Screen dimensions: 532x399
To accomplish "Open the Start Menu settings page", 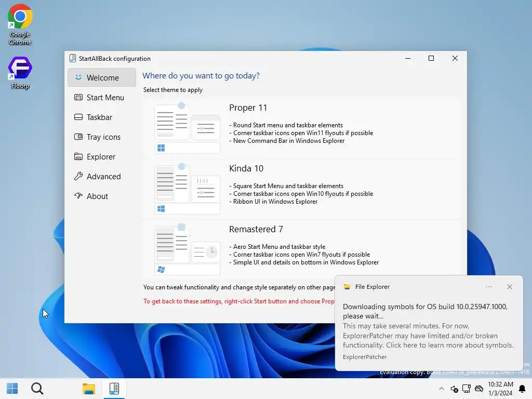I will point(102,97).
